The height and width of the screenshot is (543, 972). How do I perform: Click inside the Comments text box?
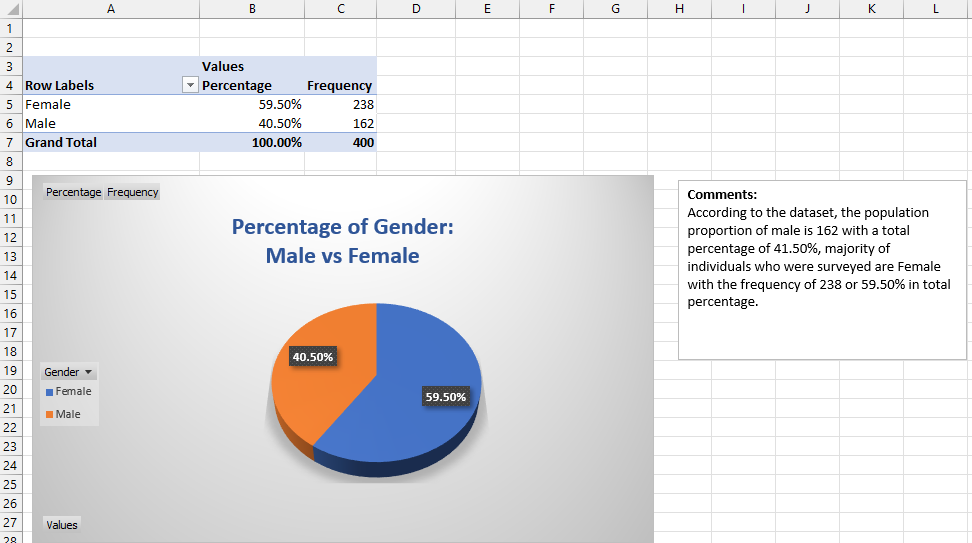[x=822, y=270]
